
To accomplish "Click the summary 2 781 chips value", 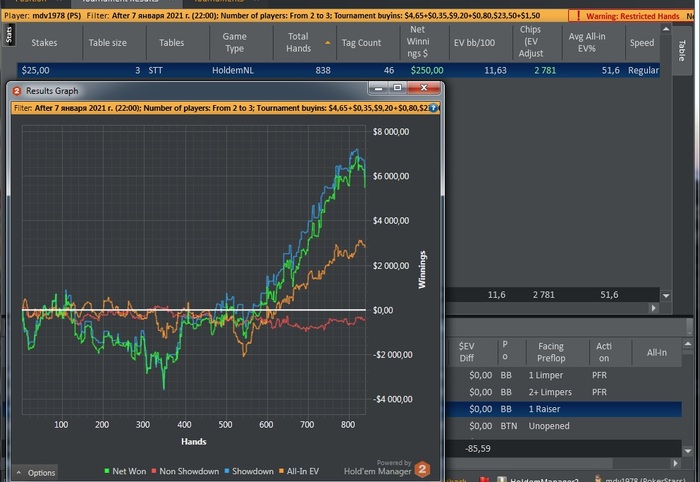I will [x=543, y=295].
